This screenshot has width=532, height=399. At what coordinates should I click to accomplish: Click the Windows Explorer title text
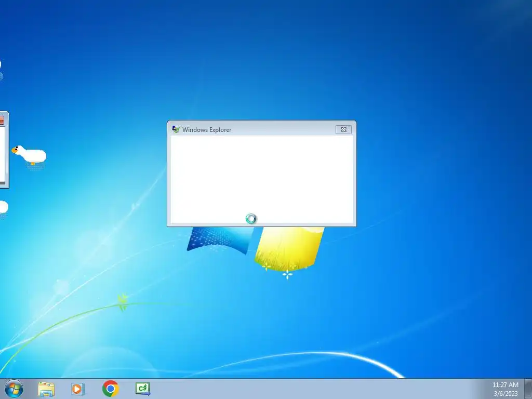pyautogui.click(x=207, y=129)
